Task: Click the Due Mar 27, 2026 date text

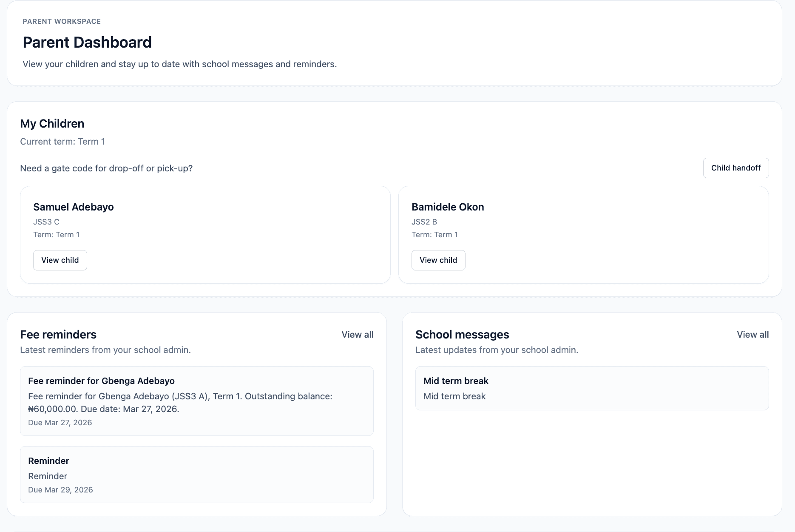Action: pyautogui.click(x=60, y=422)
